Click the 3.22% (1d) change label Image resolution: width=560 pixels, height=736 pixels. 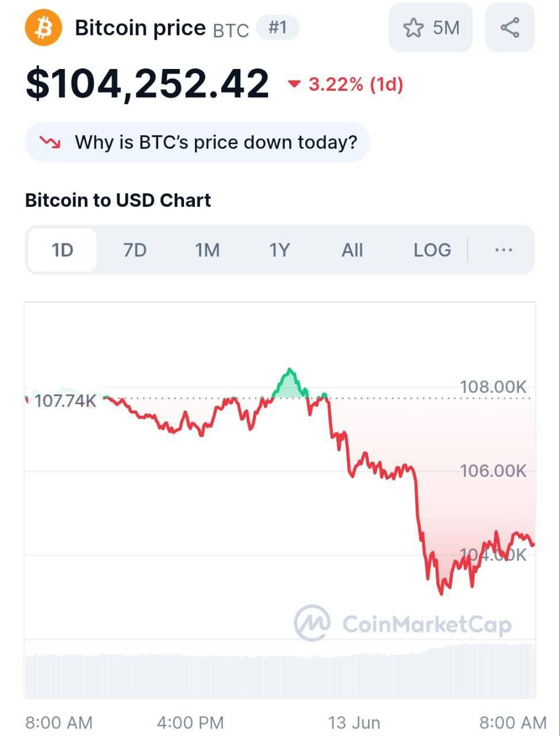coord(356,85)
